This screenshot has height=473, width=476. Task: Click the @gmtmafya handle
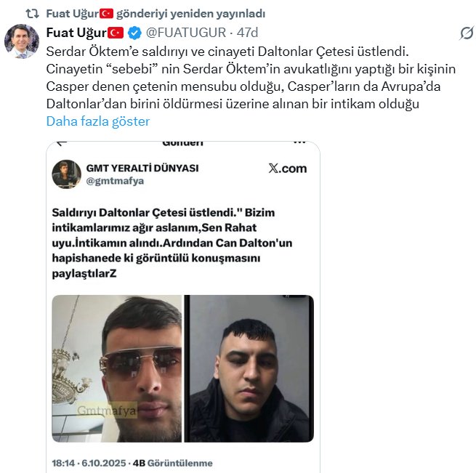115,181
